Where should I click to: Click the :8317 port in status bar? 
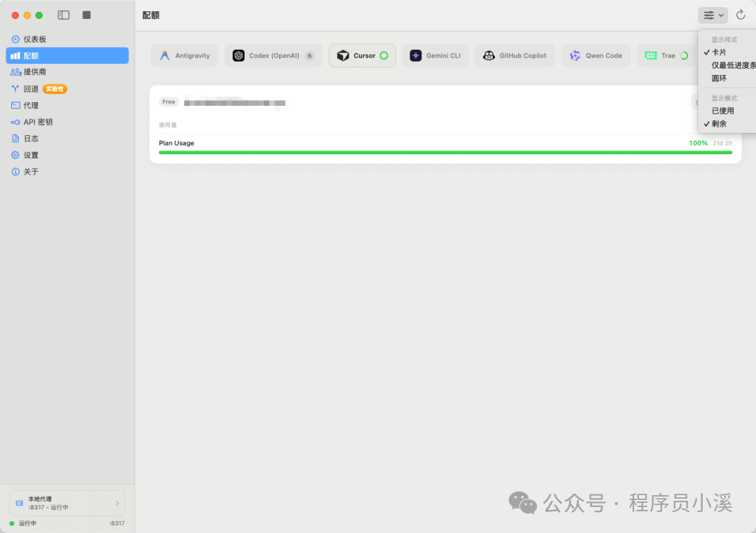[x=117, y=523]
